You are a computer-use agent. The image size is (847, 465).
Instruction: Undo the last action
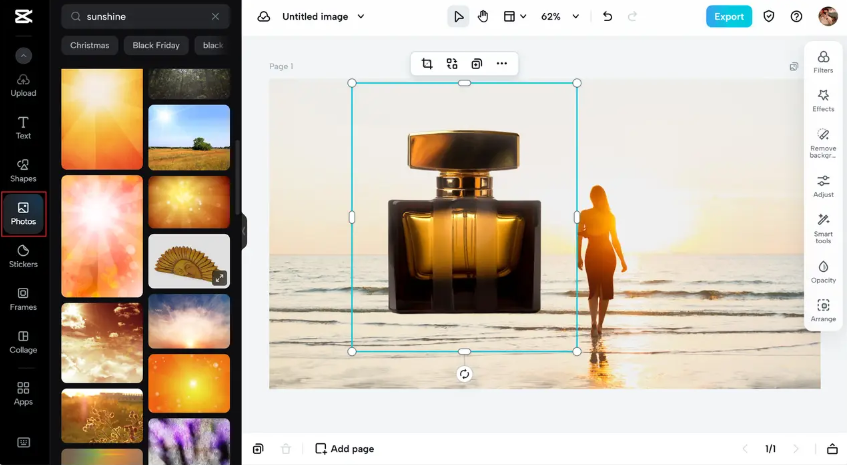[607, 17]
